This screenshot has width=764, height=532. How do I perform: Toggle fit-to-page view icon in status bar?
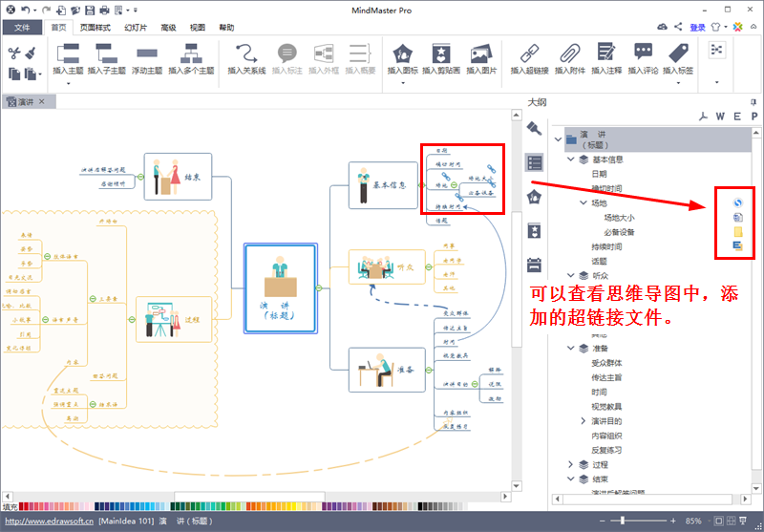[719, 521]
